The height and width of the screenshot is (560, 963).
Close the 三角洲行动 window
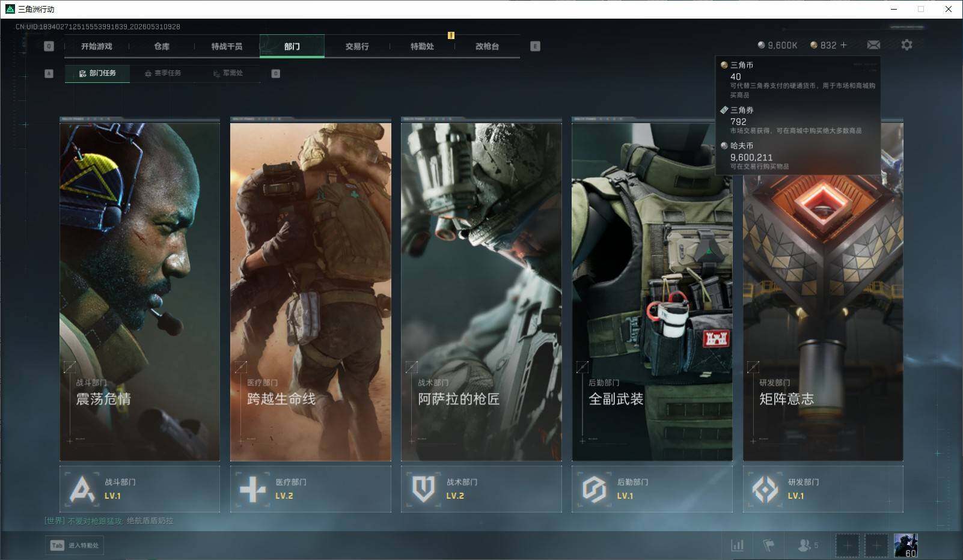point(949,9)
